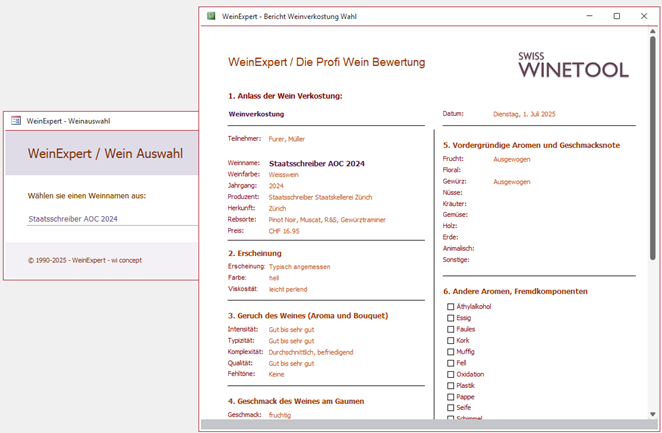
Task: Tick the Oxidation checkbox
Action: pyautogui.click(x=451, y=374)
